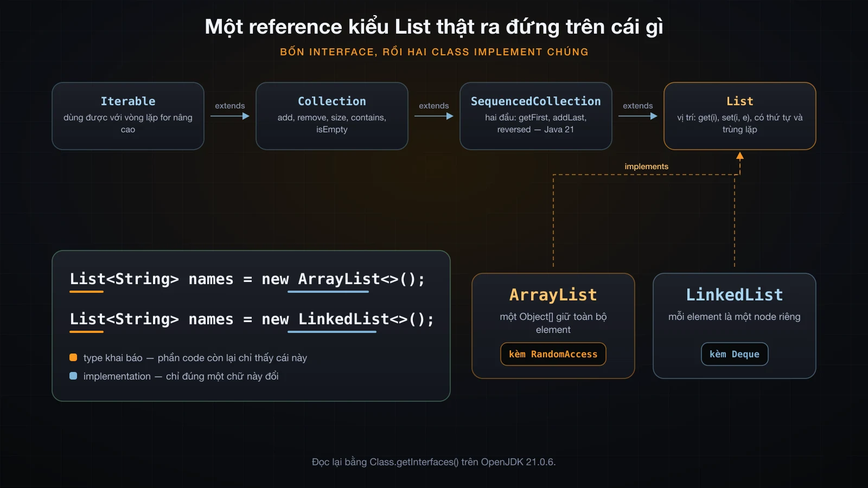The image size is (868, 488).
Task: Click the 'extends' label between SequencedCollection and List
Action: (x=638, y=106)
